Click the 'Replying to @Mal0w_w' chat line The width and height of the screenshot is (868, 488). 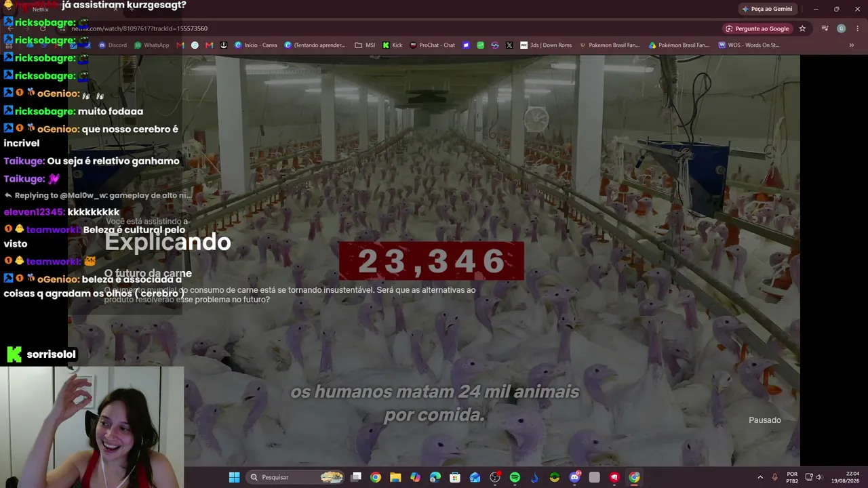coord(98,195)
